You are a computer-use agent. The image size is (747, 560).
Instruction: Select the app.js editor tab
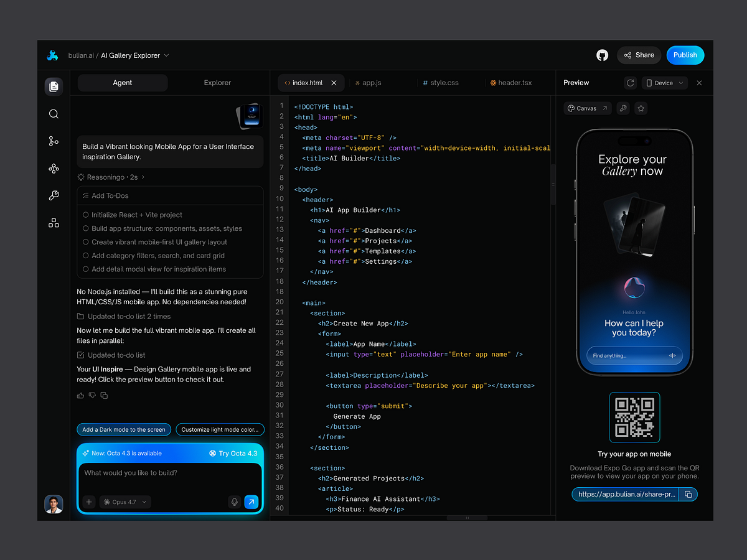[369, 83]
